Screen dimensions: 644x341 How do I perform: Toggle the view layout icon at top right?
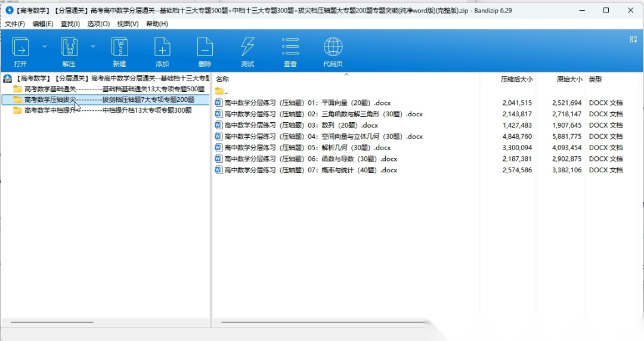coord(633,39)
